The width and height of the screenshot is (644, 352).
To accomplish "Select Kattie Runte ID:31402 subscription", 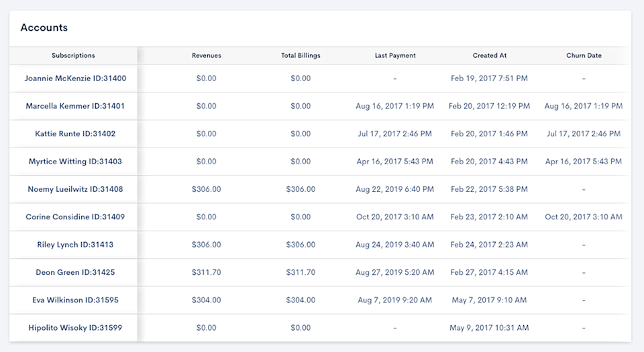I will point(75,133).
